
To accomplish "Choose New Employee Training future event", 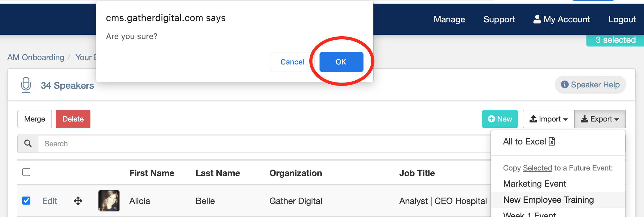I will coord(548,200).
